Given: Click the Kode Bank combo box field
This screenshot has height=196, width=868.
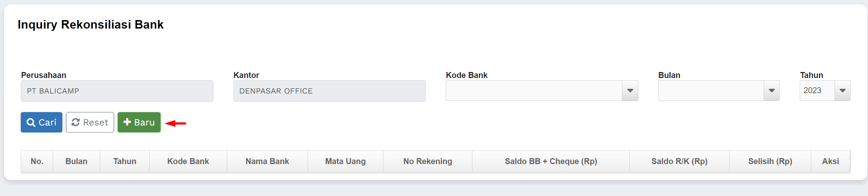Looking at the screenshot, I should tap(534, 91).
